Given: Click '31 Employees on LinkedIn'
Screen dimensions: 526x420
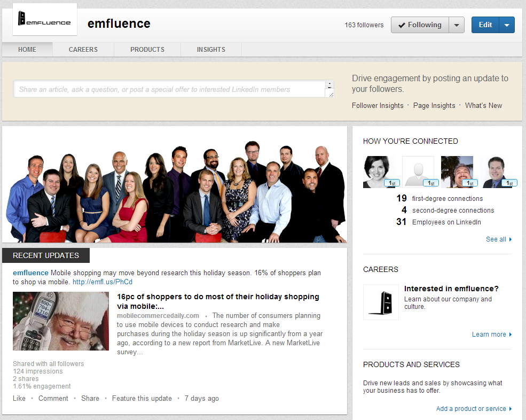Looking at the screenshot, I should [x=438, y=222].
